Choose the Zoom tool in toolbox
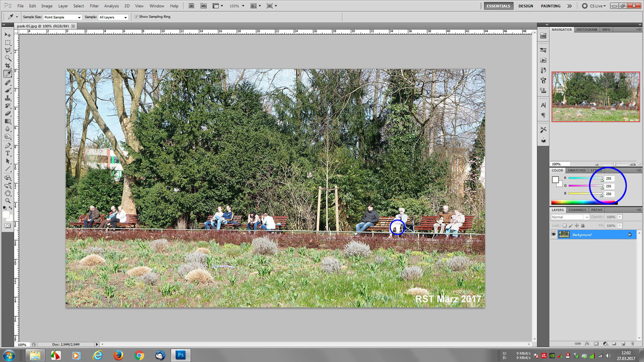Viewport: 644px width, 362px height. click(8, 201)
